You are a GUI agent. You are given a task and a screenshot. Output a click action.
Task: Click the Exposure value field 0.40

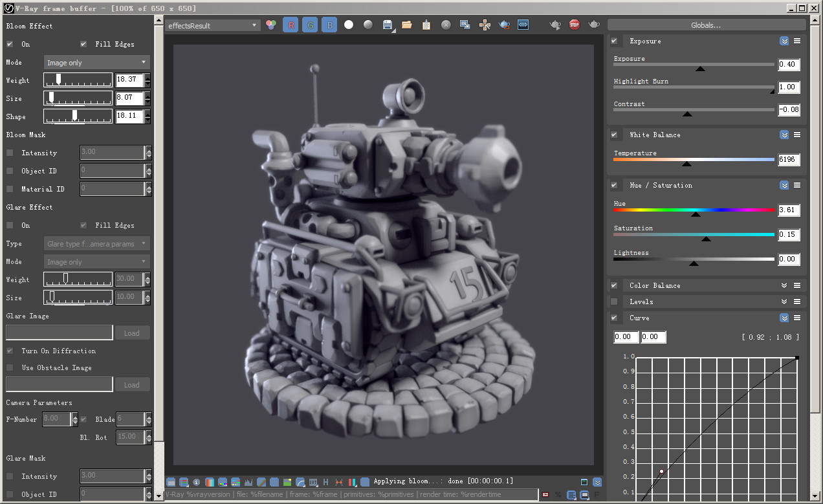789,65
